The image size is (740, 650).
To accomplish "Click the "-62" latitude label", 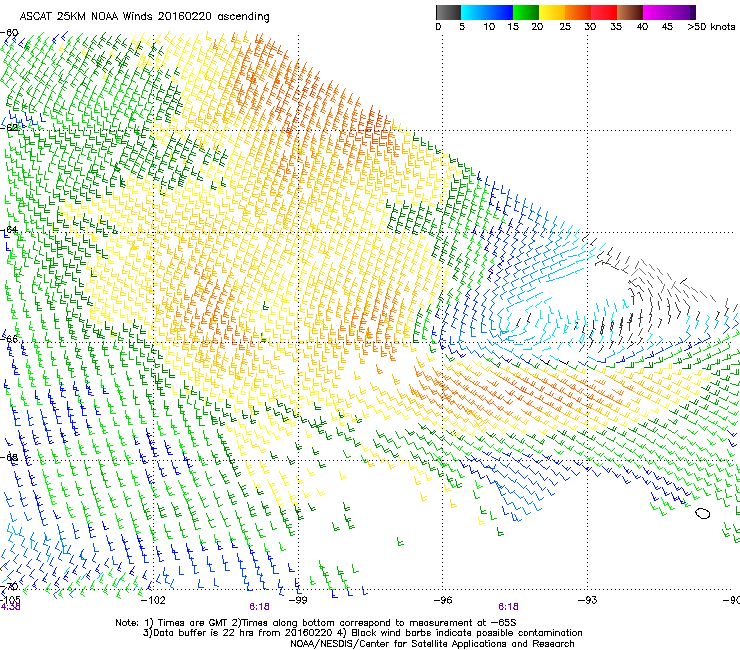I will click(x=9, y=127).
